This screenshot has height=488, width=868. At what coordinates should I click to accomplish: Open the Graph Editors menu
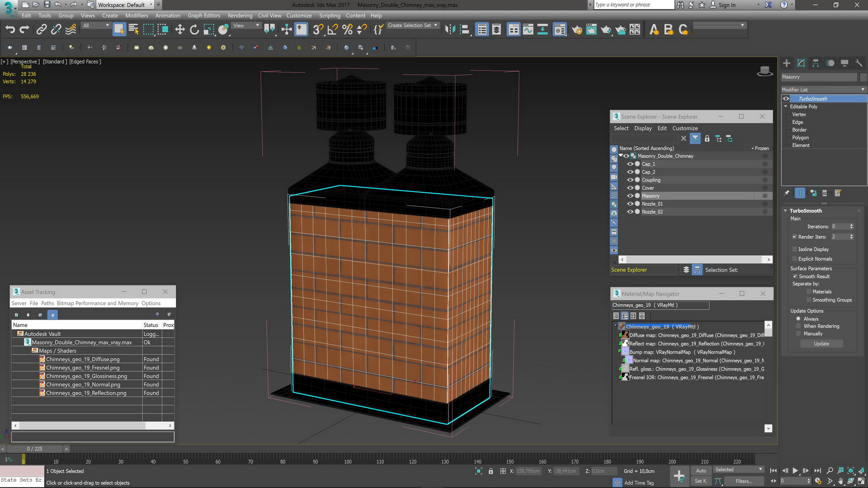(204, 15)
